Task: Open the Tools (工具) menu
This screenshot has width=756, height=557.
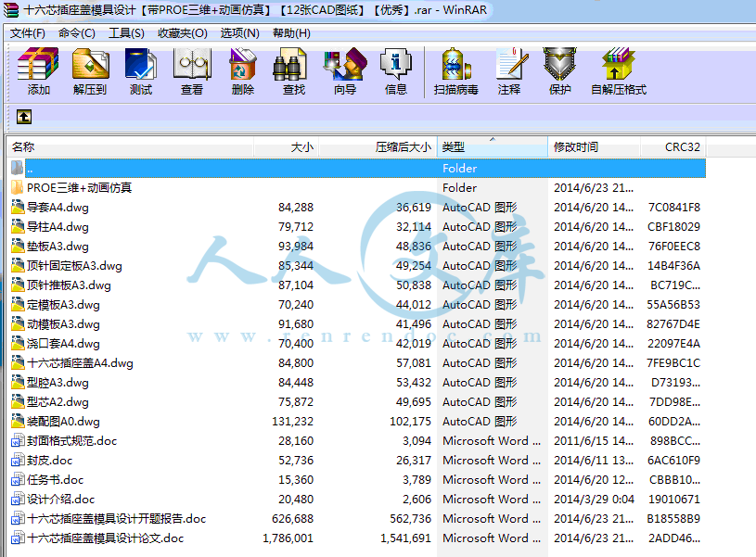Action: (126, 33)
